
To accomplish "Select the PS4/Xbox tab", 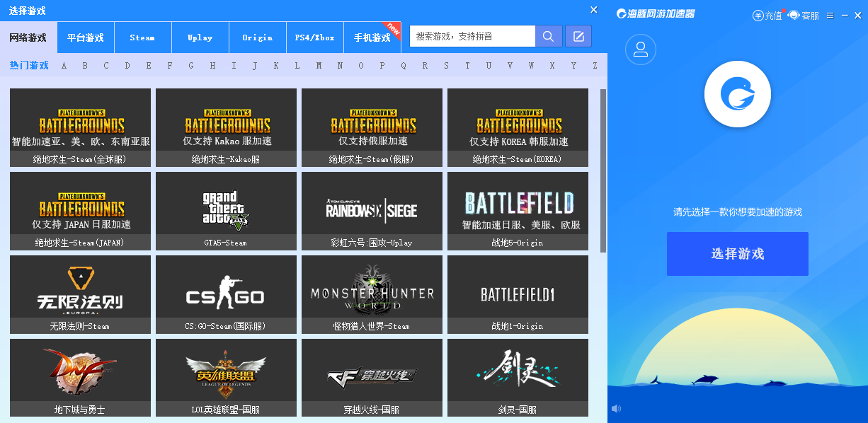I will 314,37.
